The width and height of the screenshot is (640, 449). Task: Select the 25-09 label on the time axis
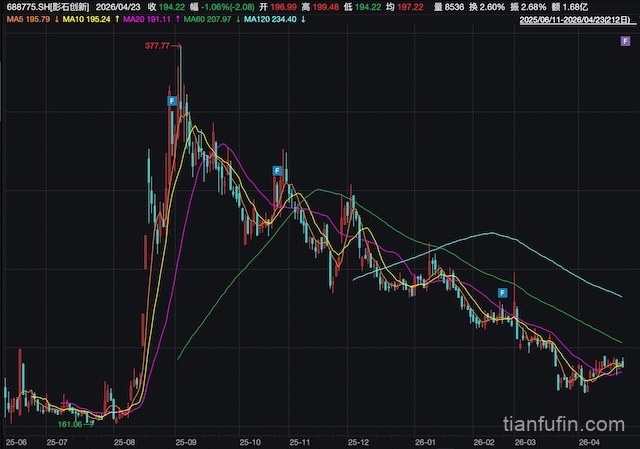click(186, 440)
